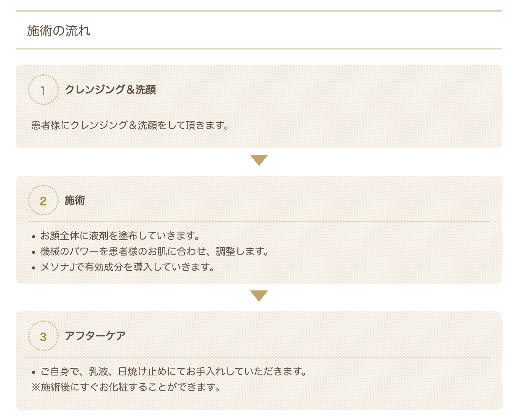Click the bullet dot before メソナJ
This screenshot has height=420, width=512.
pos(34,268)
